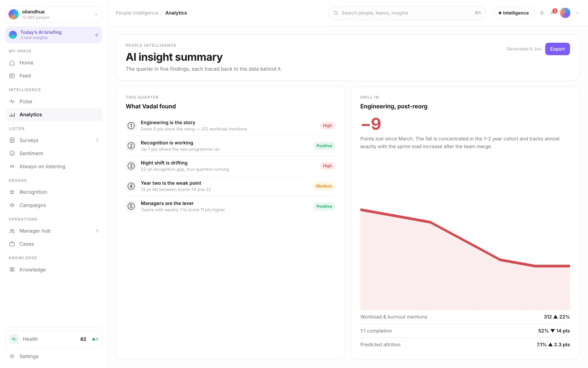Click the Sentiment smiley icon
This screenshot has height=368, width=588.
(12, 153)
